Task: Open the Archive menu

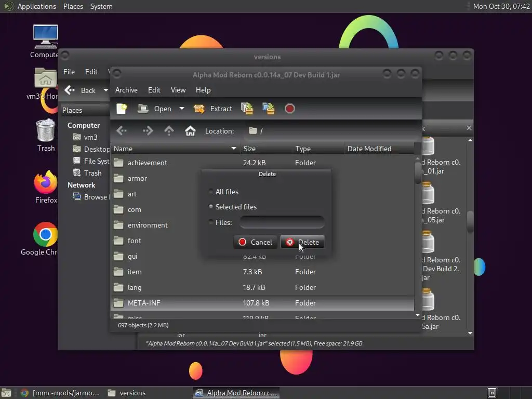Action: coord(126,90)
